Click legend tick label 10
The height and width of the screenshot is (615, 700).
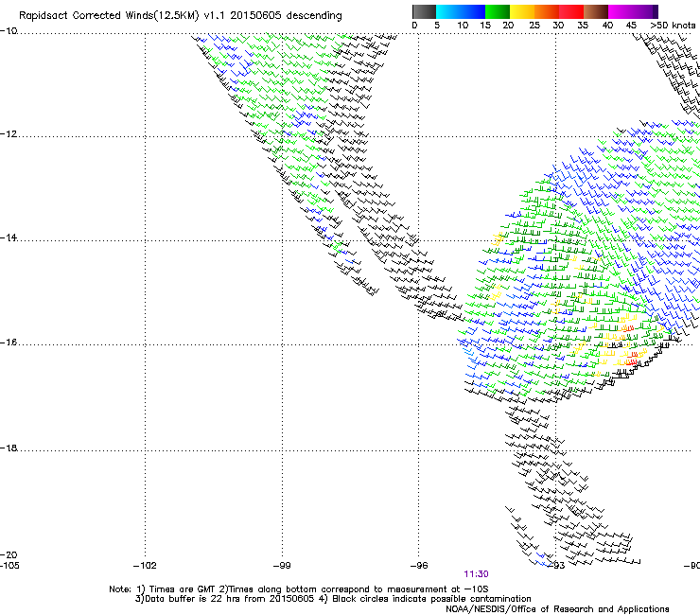point(463,26)
